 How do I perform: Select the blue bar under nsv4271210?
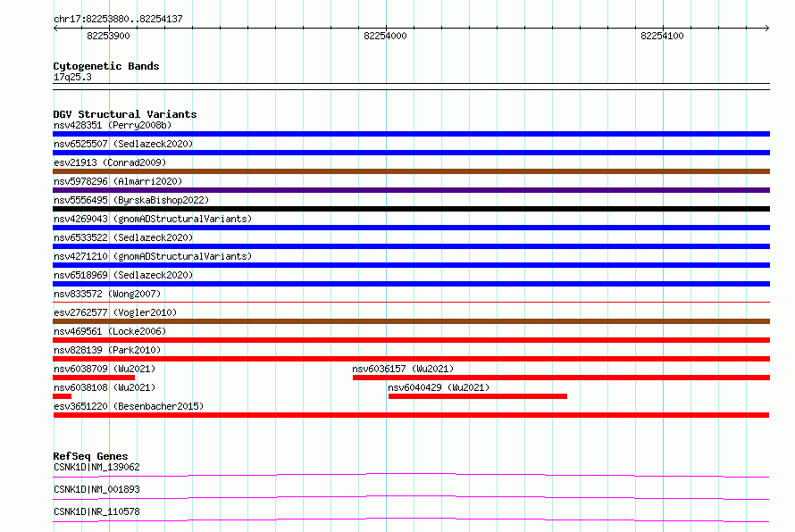click(x=411, y=265)
